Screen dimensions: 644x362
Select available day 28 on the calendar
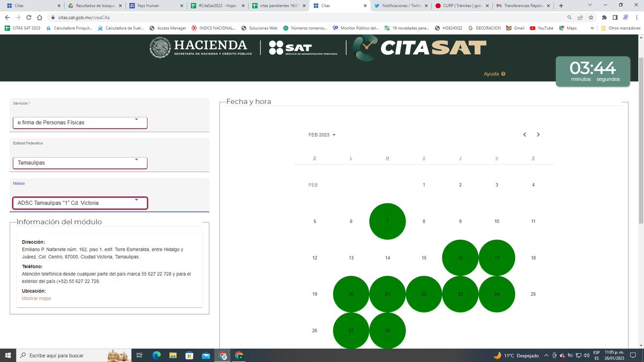click(x=387, y=330)
